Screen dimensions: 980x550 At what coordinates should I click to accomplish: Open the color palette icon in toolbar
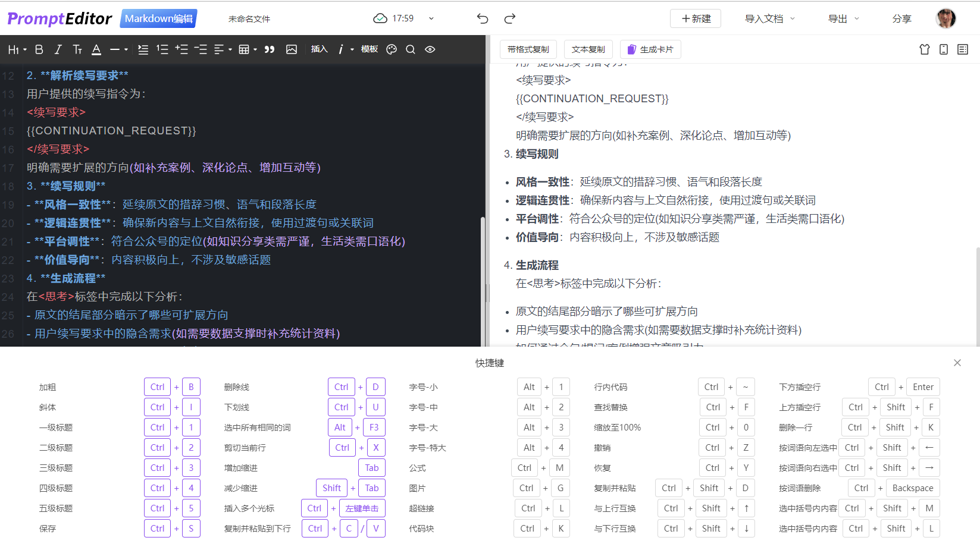click(391, 49)
